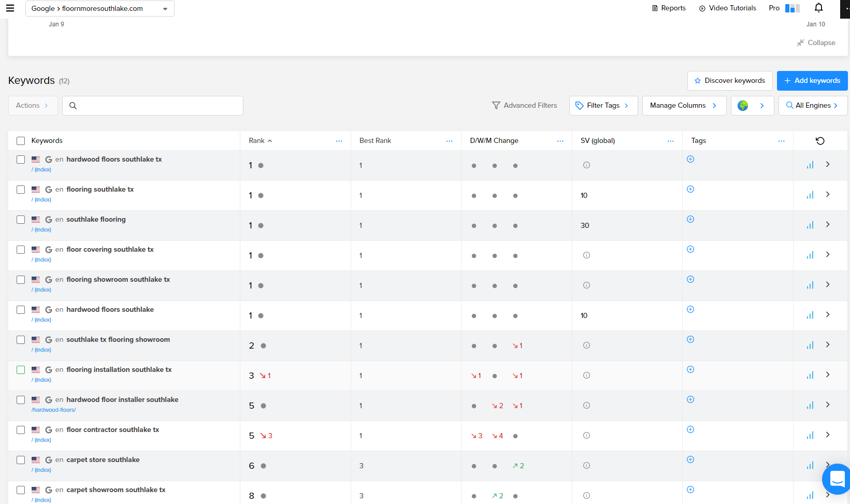Viewport: 850px width, 504px height.
Task: Add tag to hardwood floors southlake tx
Action: 690,159
